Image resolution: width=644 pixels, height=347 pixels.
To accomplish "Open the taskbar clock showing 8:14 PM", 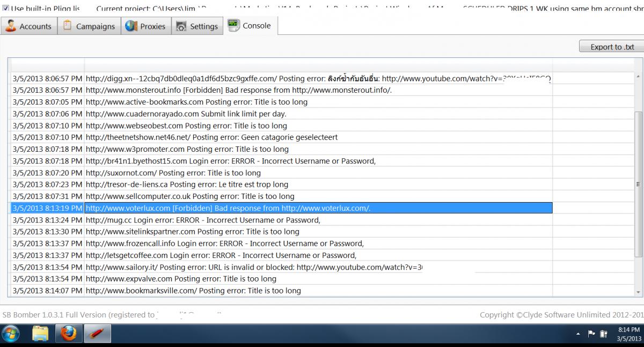I will coord(628,334).
